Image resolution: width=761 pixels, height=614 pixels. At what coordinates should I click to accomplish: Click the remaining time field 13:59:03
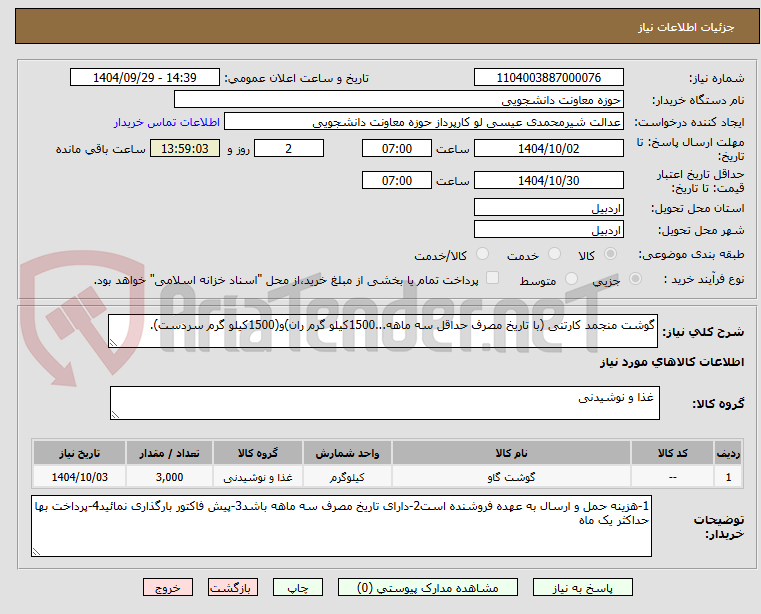[x=184, y=149]
